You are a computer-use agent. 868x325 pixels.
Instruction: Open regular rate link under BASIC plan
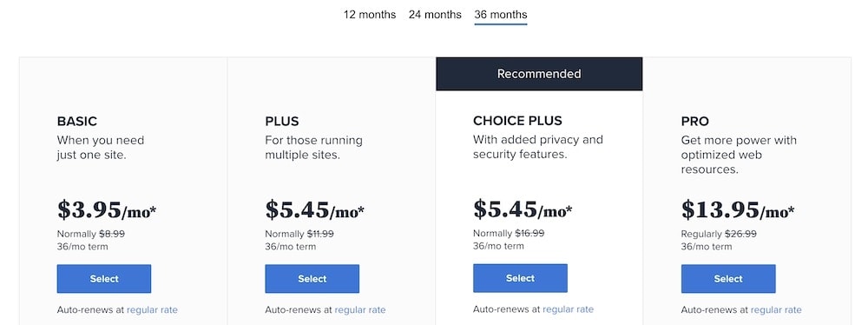pos(152,310)
